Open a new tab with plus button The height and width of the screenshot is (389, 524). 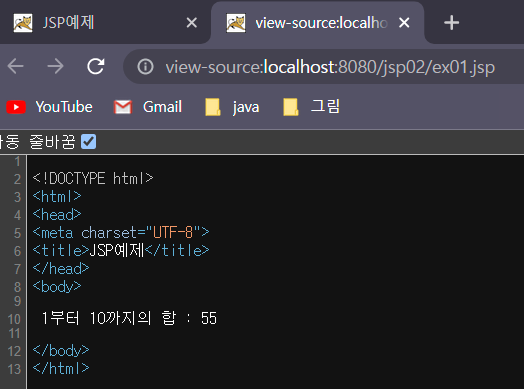click(x=451, y=23)
